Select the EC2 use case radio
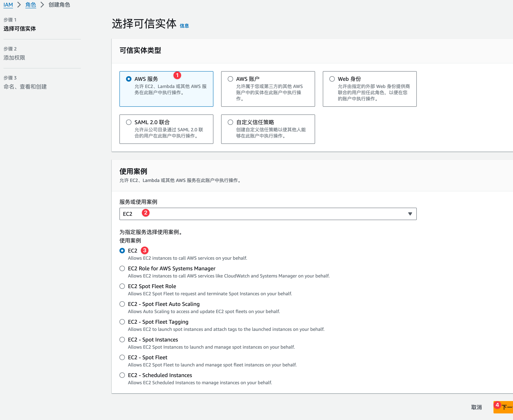Image resolution: width=513 pixels, height=420 pixels. click(x=122, y=251)
